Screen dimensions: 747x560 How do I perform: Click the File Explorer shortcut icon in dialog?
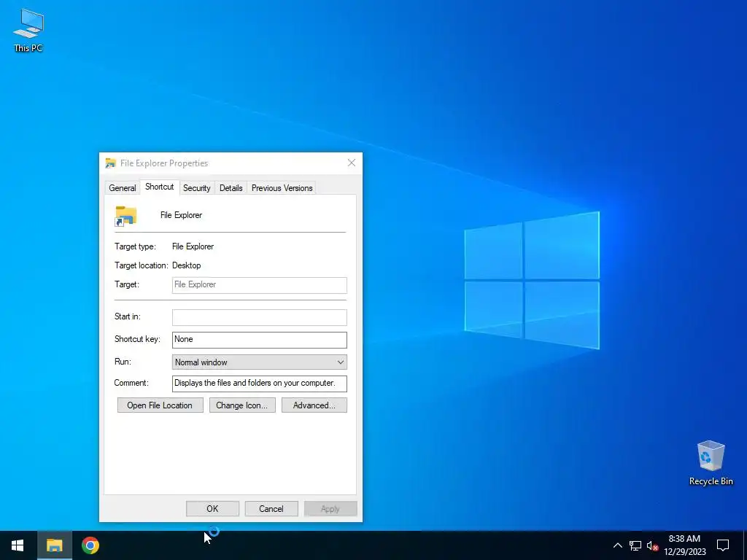125,216
